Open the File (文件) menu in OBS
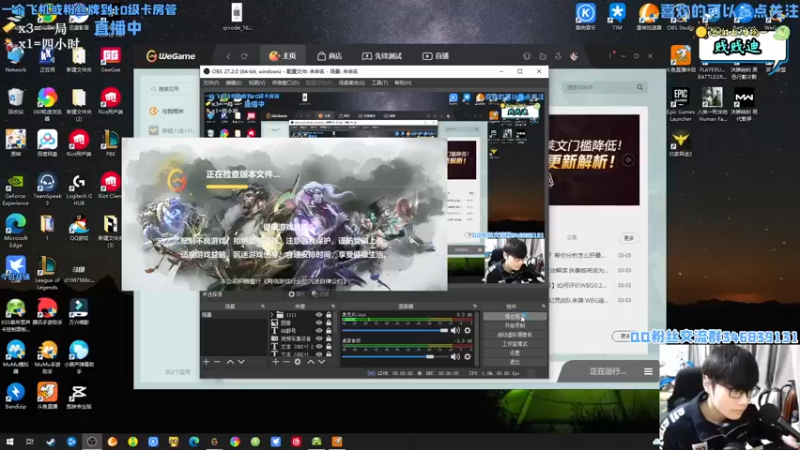This screenshot has height=450, width=800. click(211, 83)
